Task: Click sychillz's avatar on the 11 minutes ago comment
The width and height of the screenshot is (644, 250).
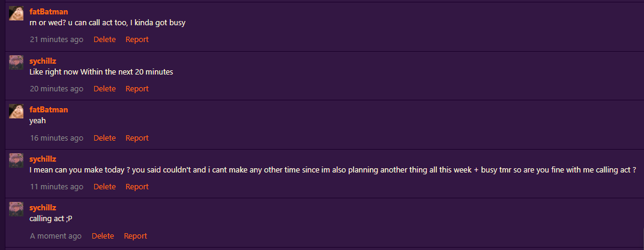Action: [x=16, y=160]
